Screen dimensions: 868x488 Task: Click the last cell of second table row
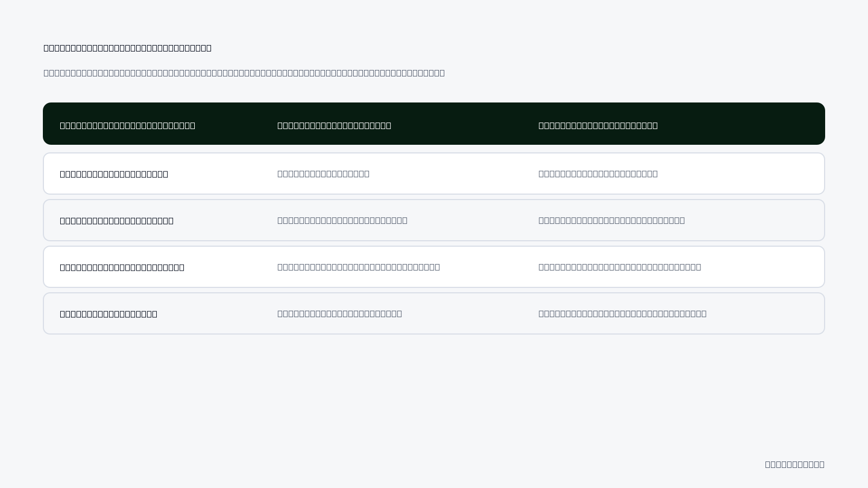tap(611, 220)
